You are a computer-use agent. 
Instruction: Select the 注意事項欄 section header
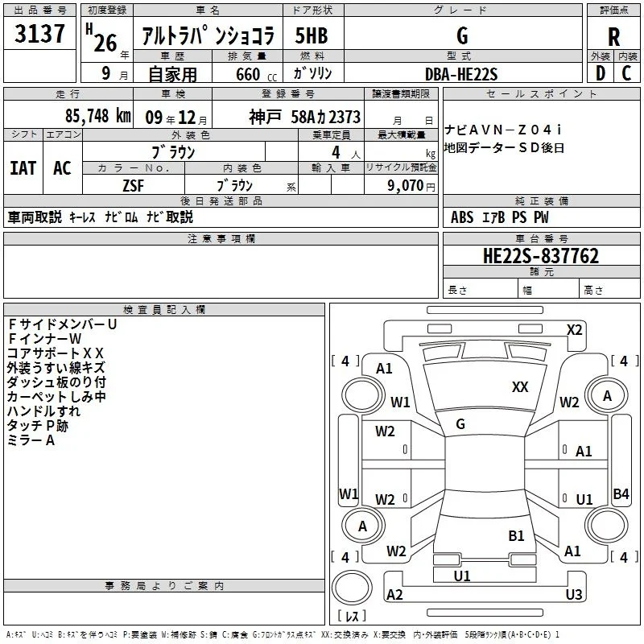coord(221,238)
